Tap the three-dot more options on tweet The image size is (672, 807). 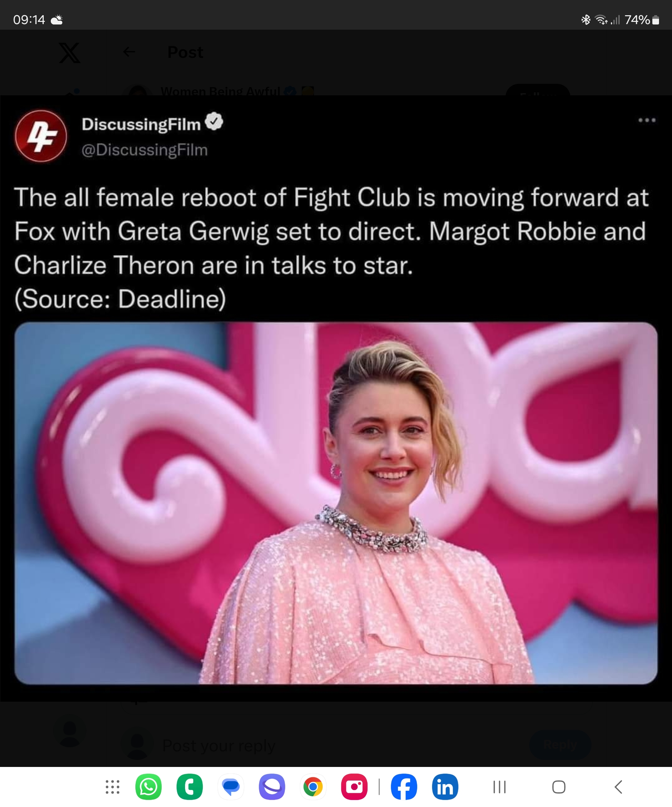click(x=647, y=120)
